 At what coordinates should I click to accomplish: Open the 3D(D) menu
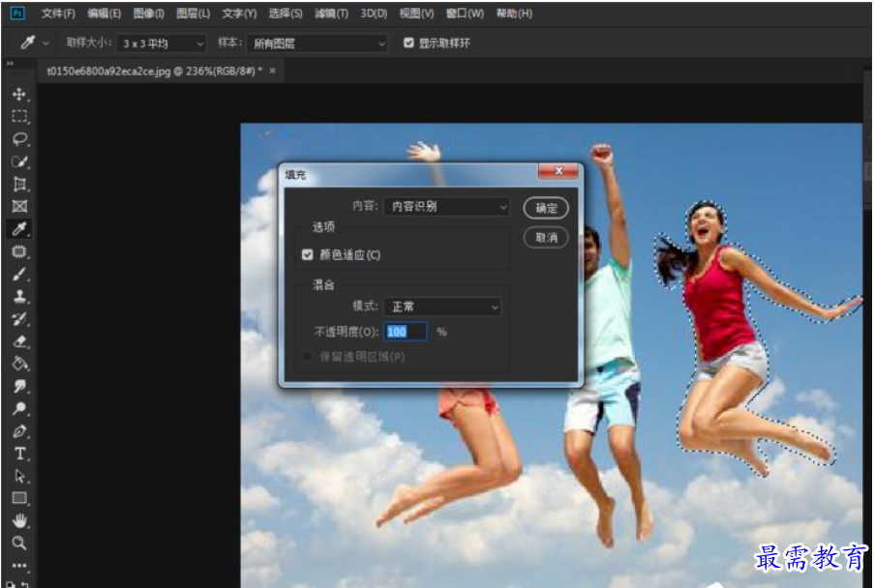pyautogui.click(x=374, y=14)
